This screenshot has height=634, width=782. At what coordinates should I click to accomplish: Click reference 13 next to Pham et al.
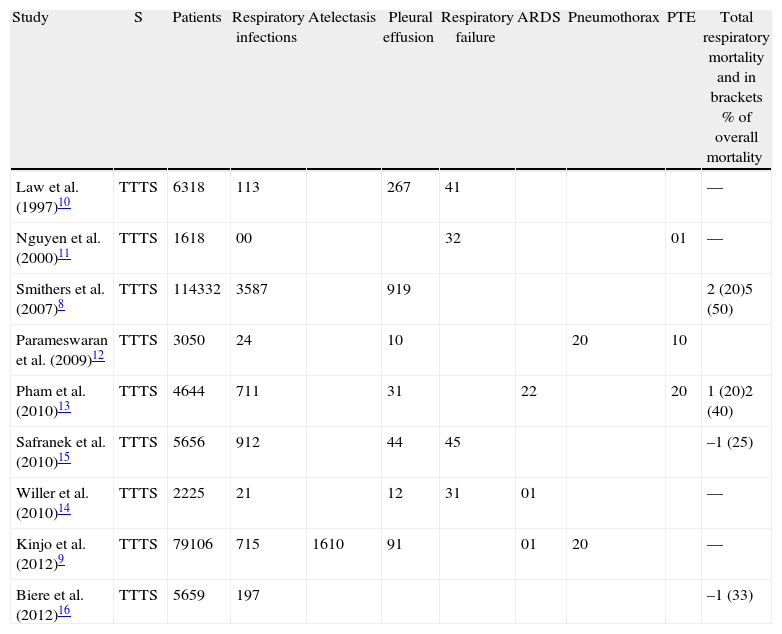63,407
